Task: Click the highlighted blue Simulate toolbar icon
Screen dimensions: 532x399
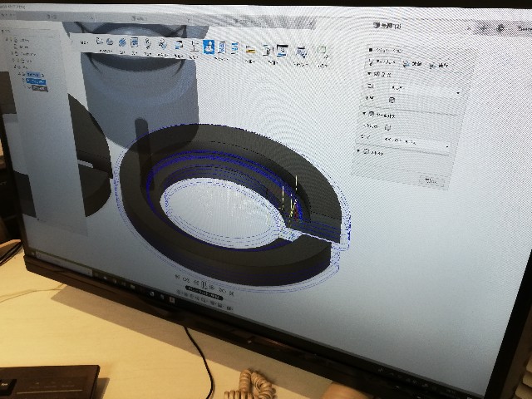Action: pyautogui.click(x=209, y=47)
